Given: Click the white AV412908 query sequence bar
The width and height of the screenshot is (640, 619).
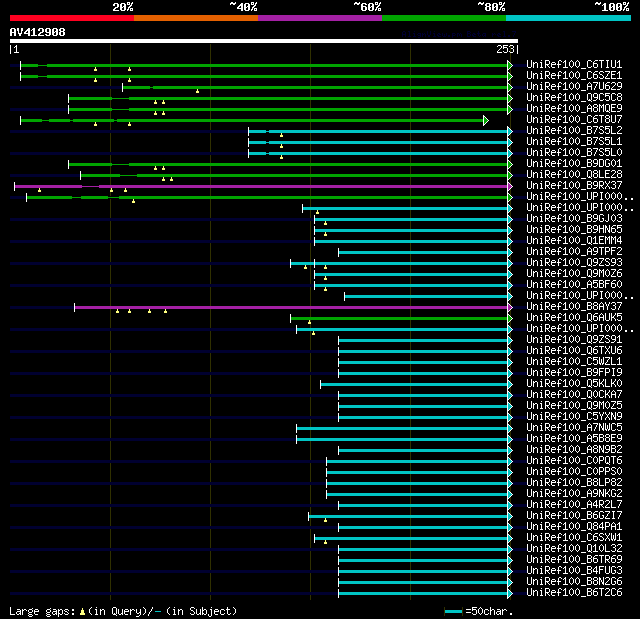Looking at the screenshot, I should (x=264, y=41).
